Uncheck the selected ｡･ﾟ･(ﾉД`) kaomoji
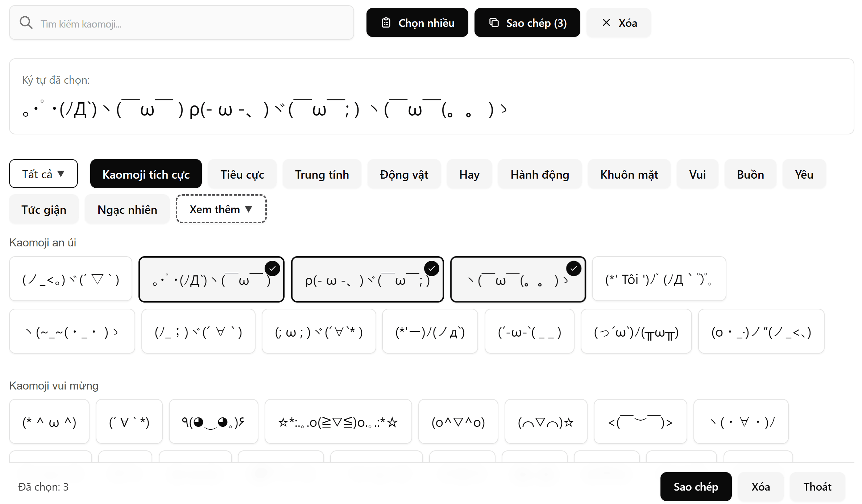This screenshot has width=862, height=504. point(272,268)
